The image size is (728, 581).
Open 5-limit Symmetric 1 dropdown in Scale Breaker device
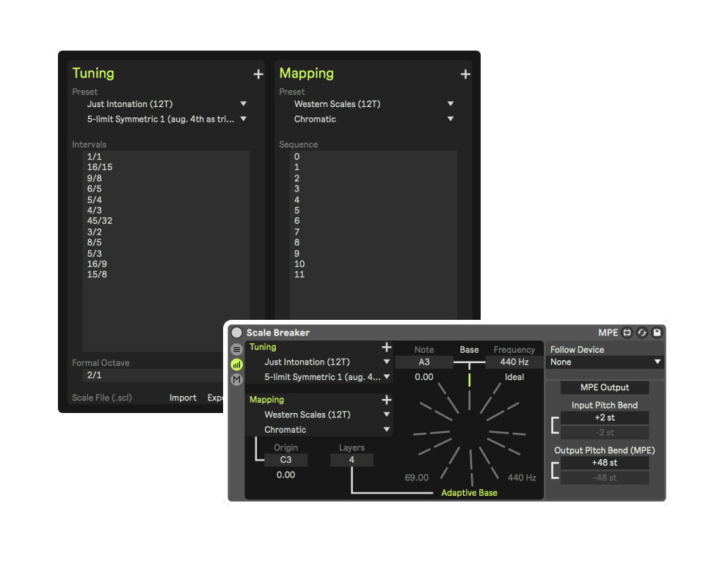(327, 377)
